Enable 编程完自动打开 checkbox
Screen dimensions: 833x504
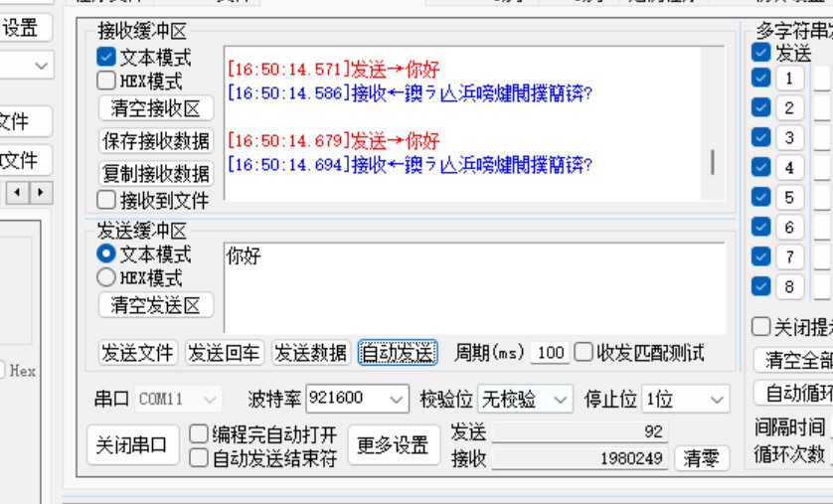(x=199, y=433)
